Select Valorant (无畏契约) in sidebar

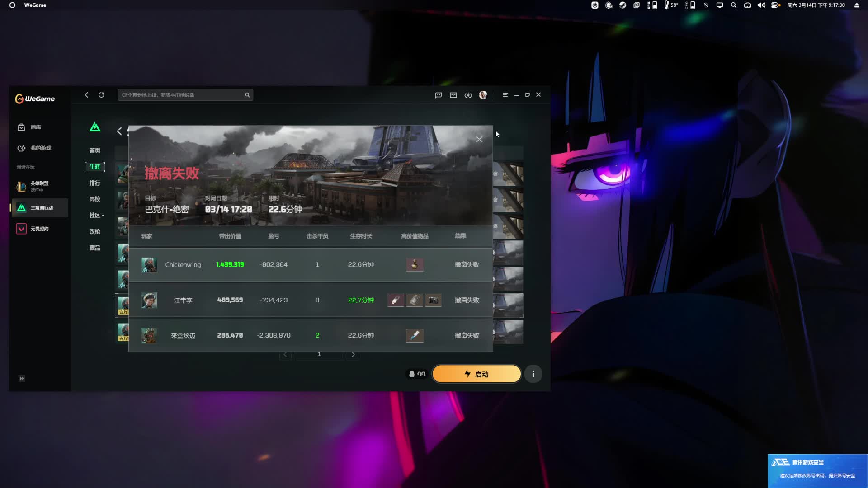39,229
